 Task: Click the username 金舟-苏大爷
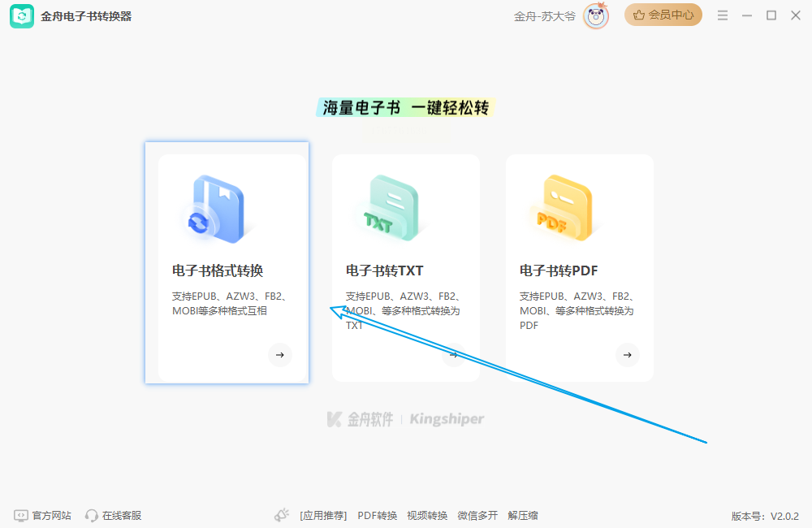pyautogui.click(x=544, y=16)
